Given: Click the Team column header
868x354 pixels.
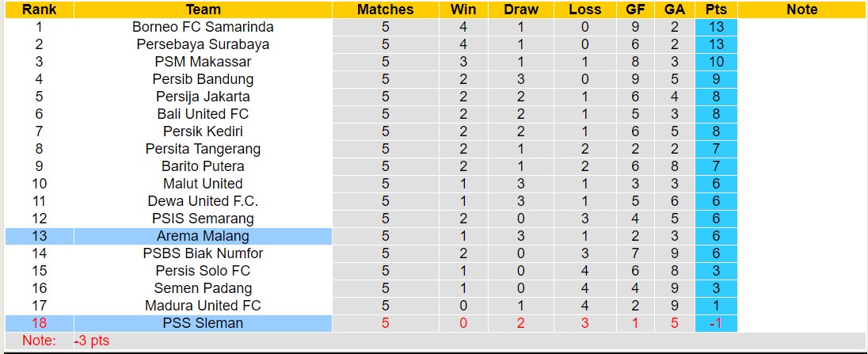Looking at the screenshot, I should click(203, 10).
